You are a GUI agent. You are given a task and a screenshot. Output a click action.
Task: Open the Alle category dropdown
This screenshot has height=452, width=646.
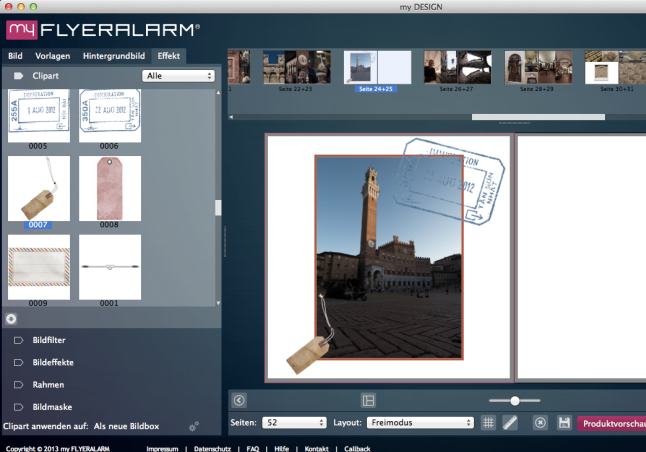(x=179, y=75)
